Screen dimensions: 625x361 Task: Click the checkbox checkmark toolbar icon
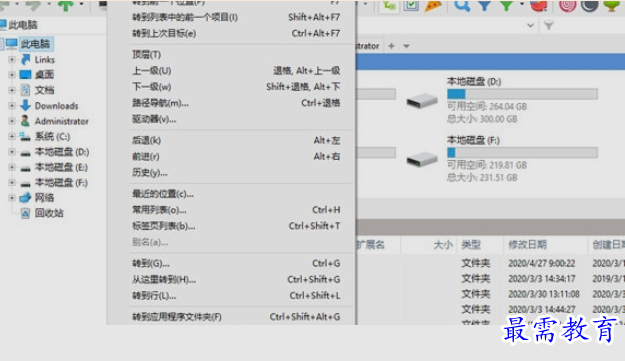[x=411, y=5]
